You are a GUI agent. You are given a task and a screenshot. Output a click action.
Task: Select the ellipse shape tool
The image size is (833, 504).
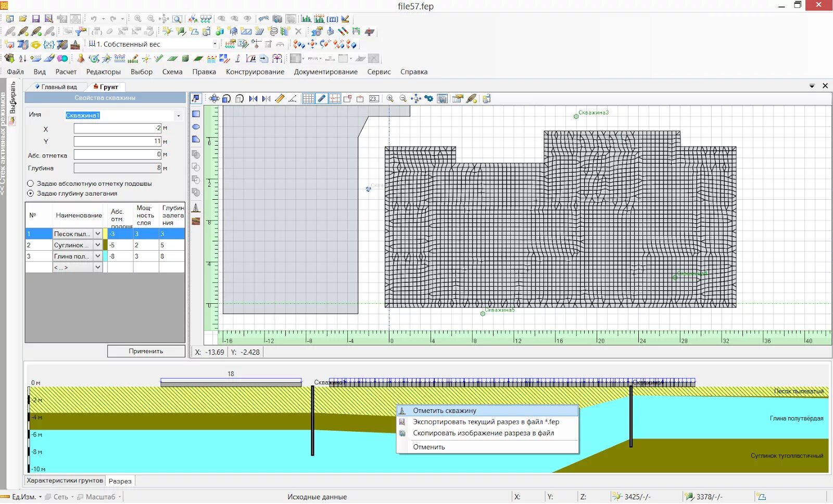coord(196,127)
